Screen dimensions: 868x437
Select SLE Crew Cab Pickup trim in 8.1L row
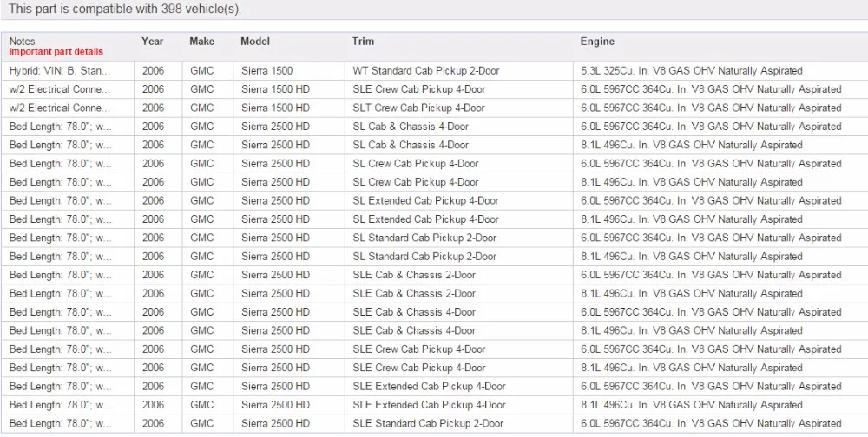[419, 368]
